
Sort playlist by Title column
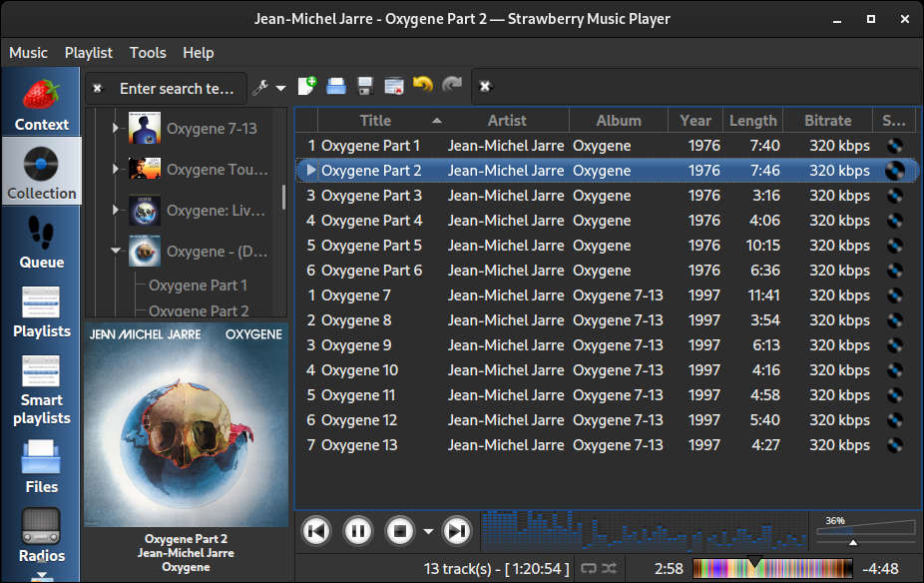375,121
